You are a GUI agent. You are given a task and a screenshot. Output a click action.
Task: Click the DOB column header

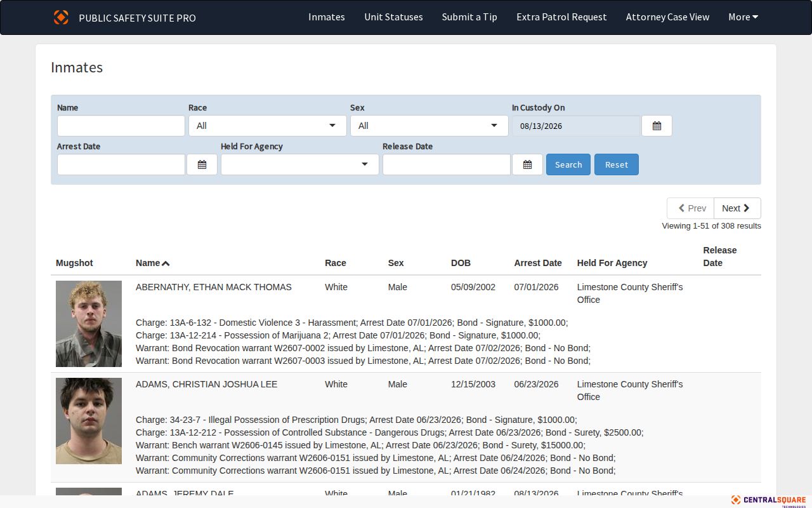[x=461, y=263]
